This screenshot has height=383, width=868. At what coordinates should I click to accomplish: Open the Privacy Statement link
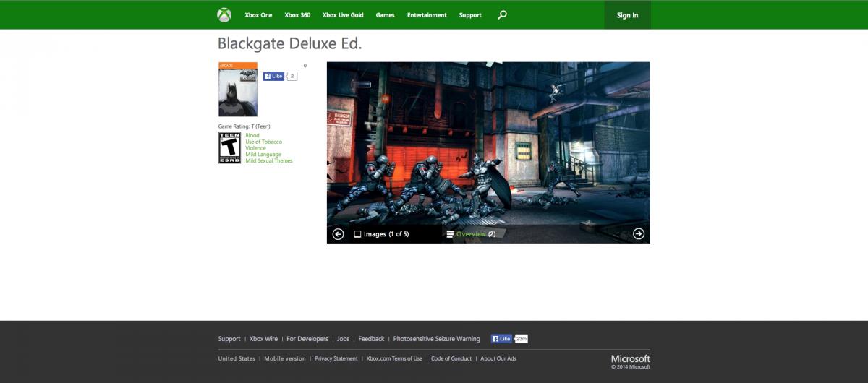point(336,358)
